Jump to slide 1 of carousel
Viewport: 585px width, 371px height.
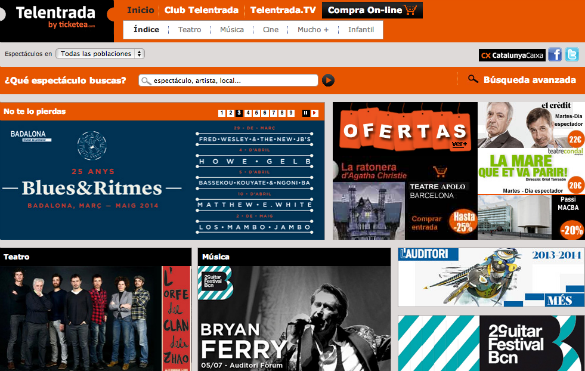[222, 113]
